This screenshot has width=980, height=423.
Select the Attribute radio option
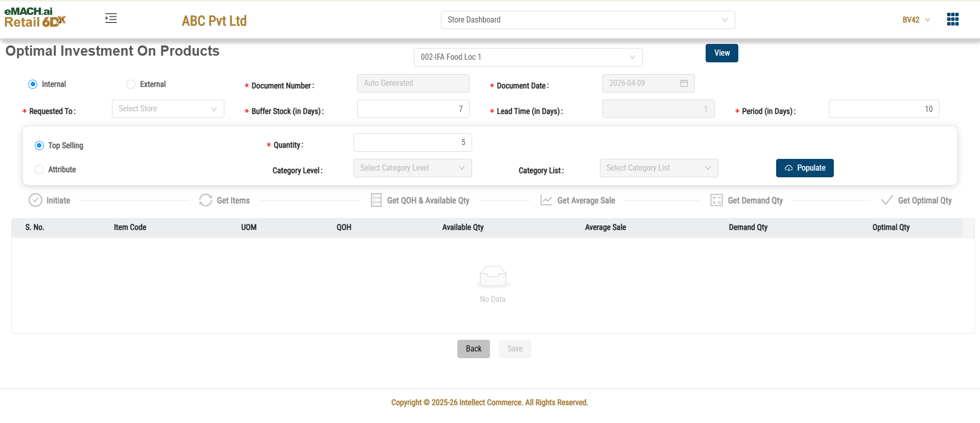[39, 170]
